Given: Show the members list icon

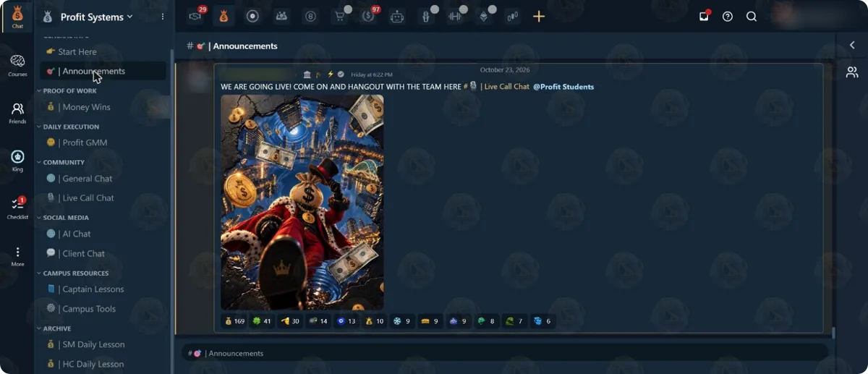Looking at the screenshot, I should coord(852,72).
